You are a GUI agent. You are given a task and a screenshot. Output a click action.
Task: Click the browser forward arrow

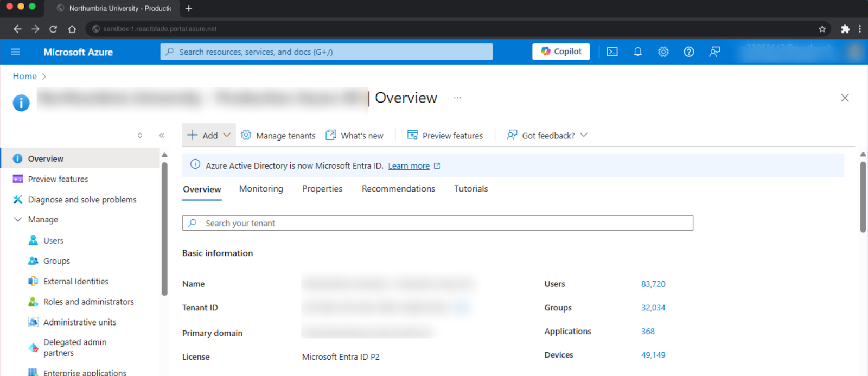tap(35, 29)
